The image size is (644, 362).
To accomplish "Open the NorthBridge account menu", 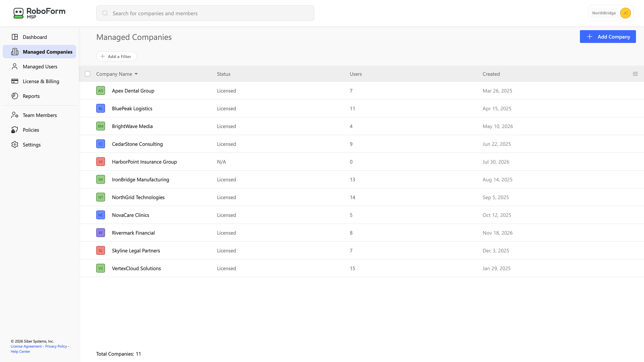I will tap(610, 13).
